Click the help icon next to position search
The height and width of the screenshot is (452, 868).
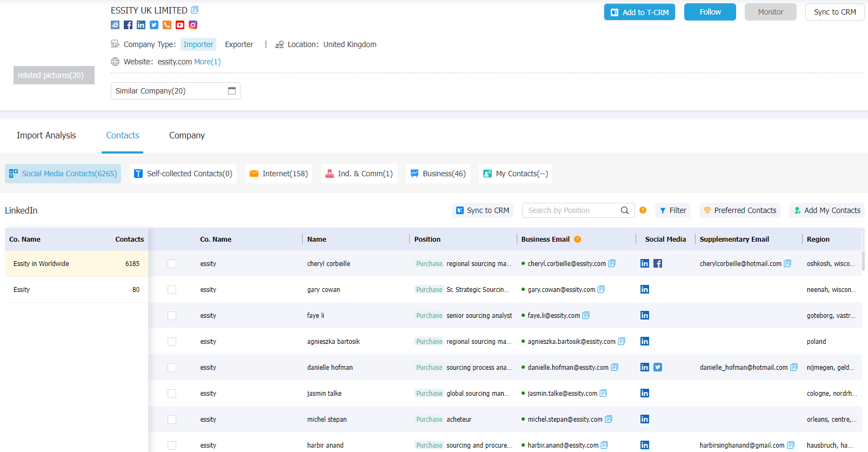tap(643, 210)
